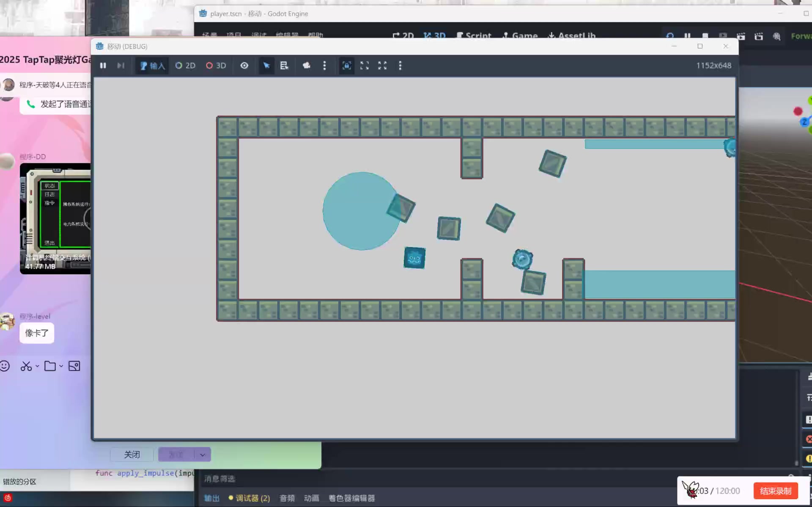The height and width of the screenshot is (507, 812).
Task: Click the 关闭 button in chat
Action: (132, 455)
